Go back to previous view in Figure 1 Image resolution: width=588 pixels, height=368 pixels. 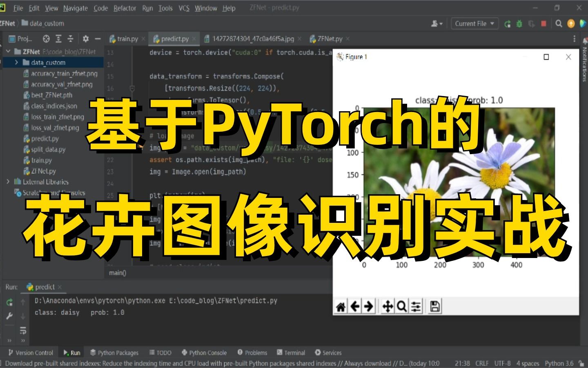pos(355,306)
